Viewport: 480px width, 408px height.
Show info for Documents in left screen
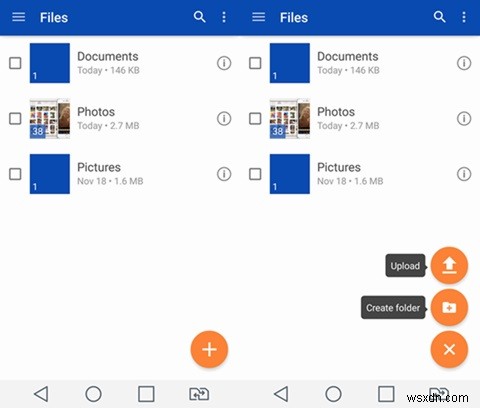pyautogui.click(x=224, y=63)
